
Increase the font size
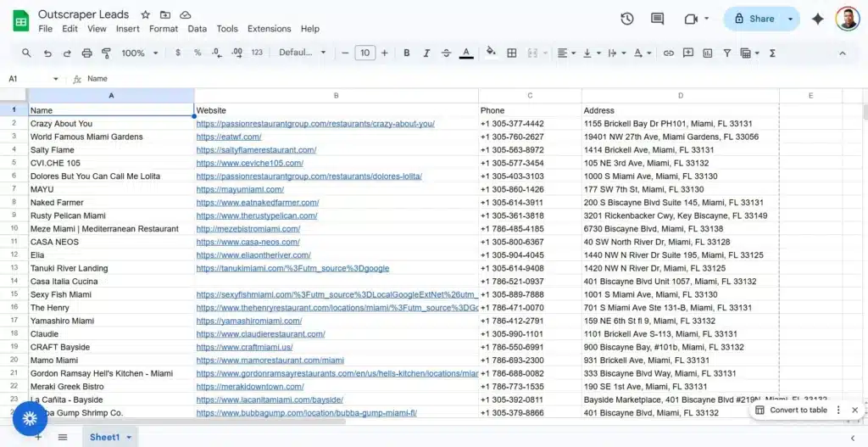(x=385, y=53)
